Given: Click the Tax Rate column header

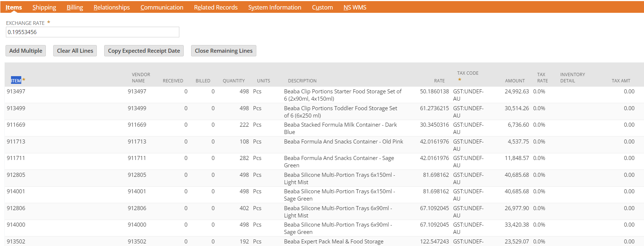Looking at the screenshot, I should (x=542, y=78).
